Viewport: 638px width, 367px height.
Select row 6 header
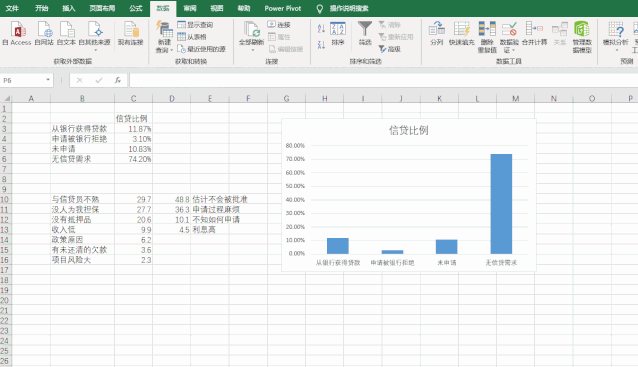point(4,159)
